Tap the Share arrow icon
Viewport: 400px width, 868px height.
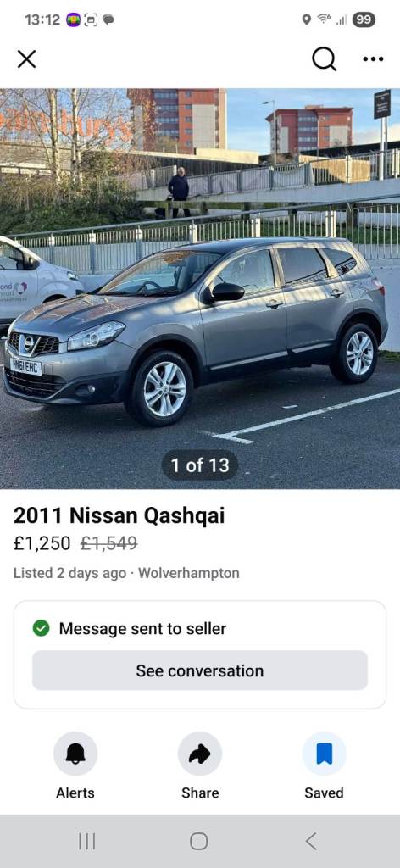click(200, 754)
